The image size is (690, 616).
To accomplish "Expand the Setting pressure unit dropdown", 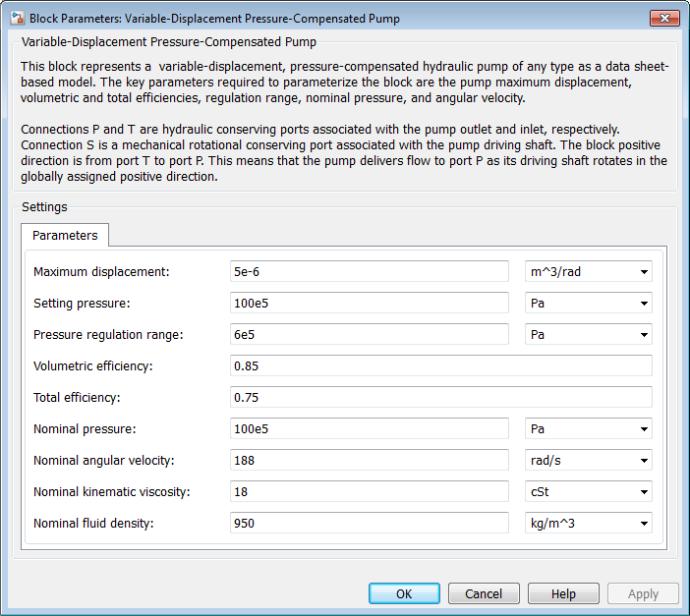I will point(588,304).
